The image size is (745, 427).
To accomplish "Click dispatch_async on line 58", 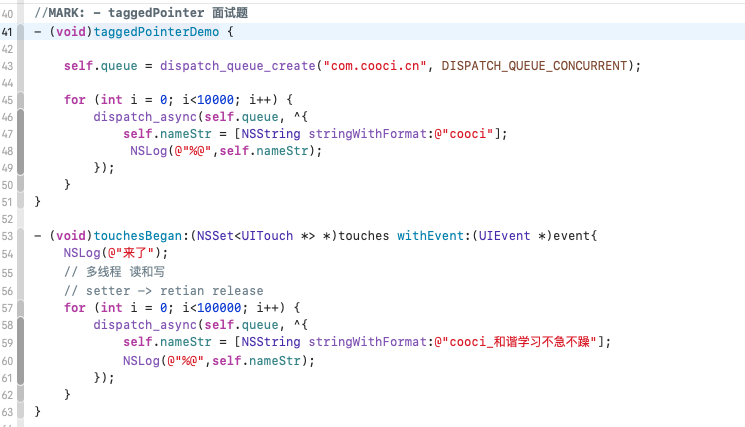I will tap(145, 325).
